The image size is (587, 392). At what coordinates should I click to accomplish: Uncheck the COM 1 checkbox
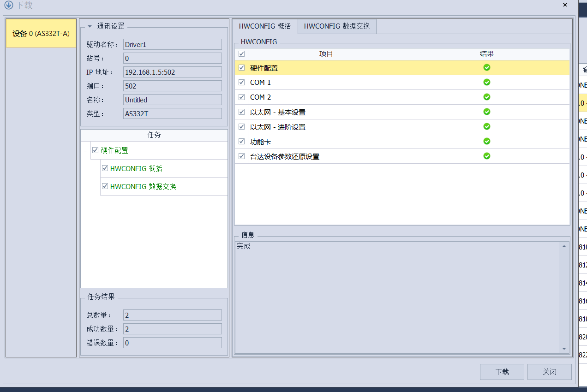tap(241, 82)
